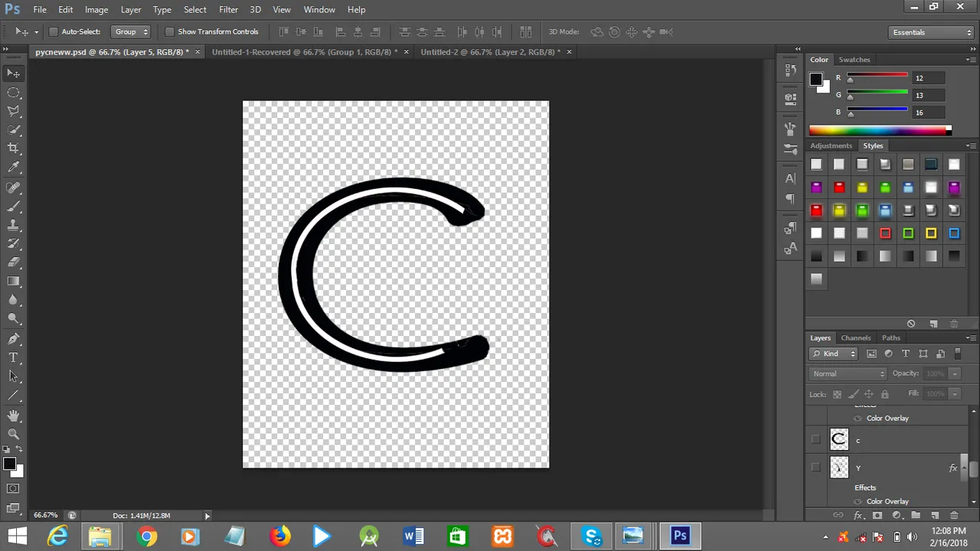
Task: Open the Opacity dropdown arrow
Action: point(955,373)
